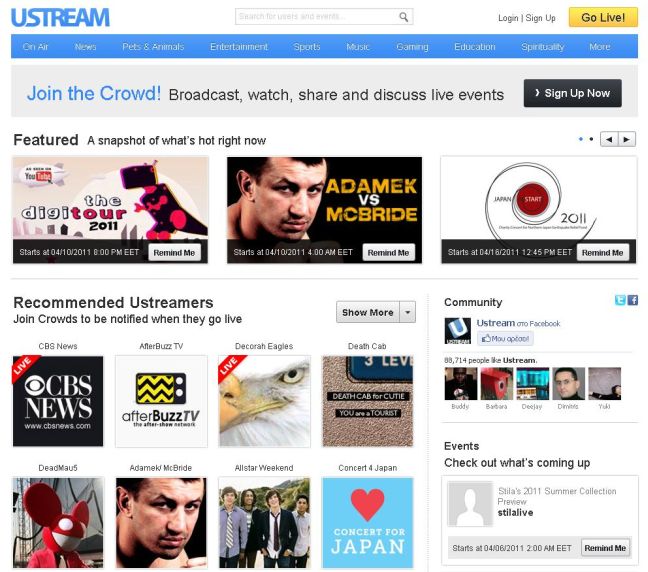Expand the Show More dropdown arrow
Viewport: 648px width, 572px height.
click(407, 312)
